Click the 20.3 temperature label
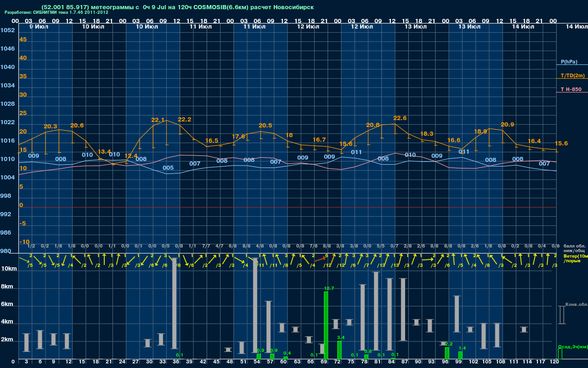 [51, 126]
